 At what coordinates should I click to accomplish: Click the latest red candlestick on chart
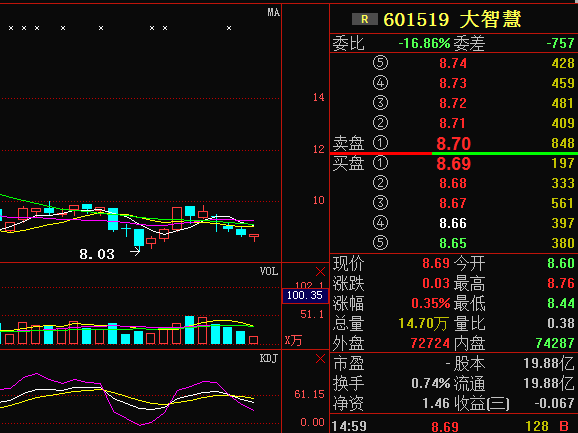(254, 237)
